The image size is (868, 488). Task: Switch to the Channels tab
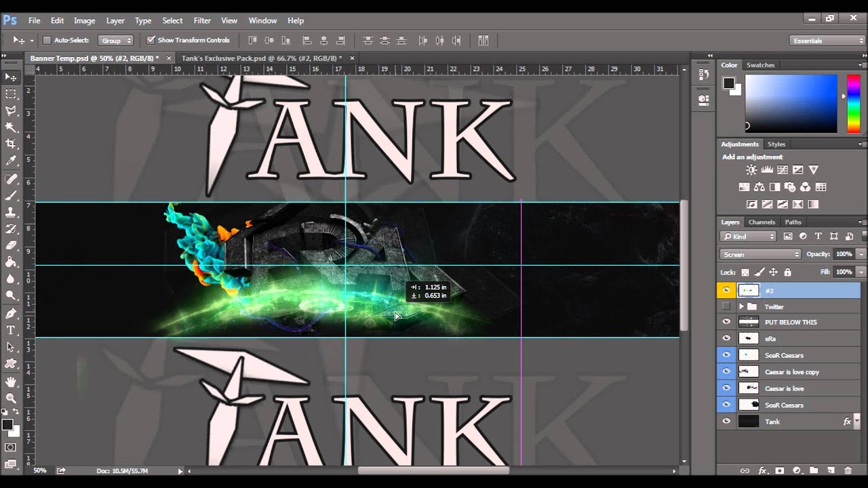click(762, 222)
